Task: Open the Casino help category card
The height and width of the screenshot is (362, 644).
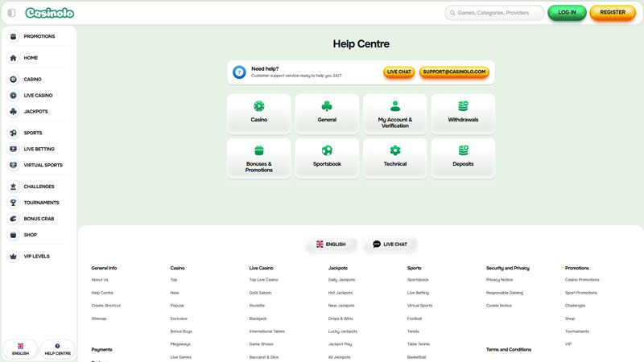Action: (x=258, y=113)
